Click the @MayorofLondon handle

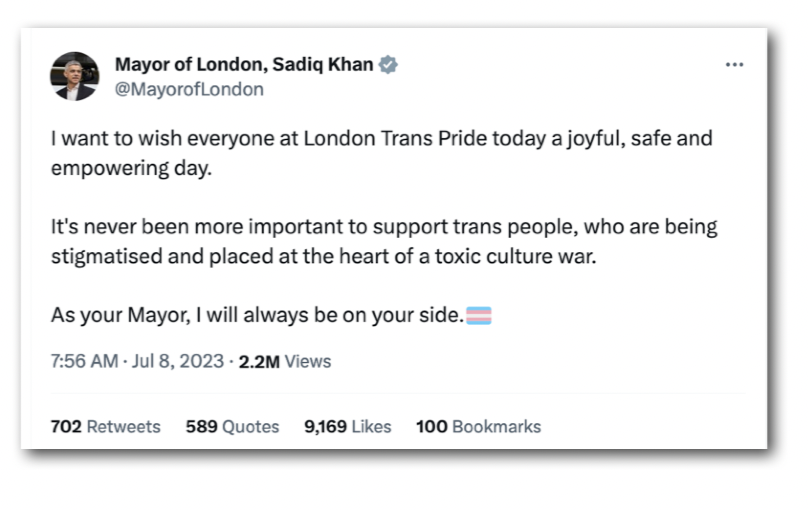click(189, 89)
